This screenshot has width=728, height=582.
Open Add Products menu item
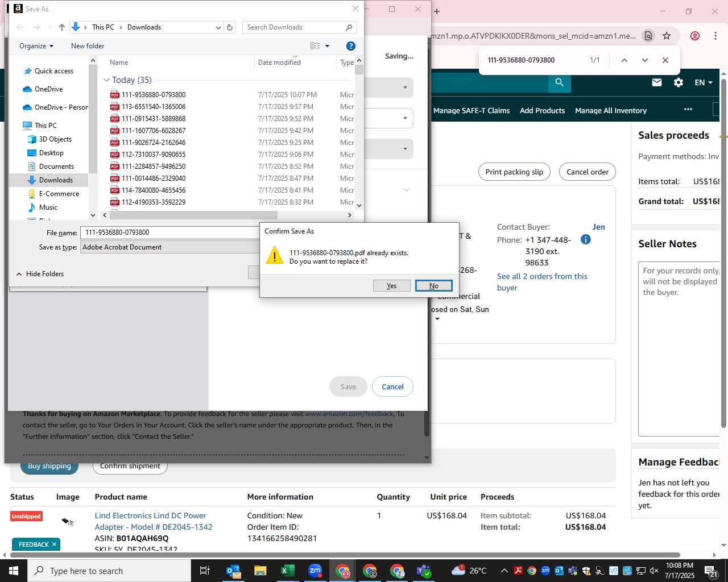point(542,111)
